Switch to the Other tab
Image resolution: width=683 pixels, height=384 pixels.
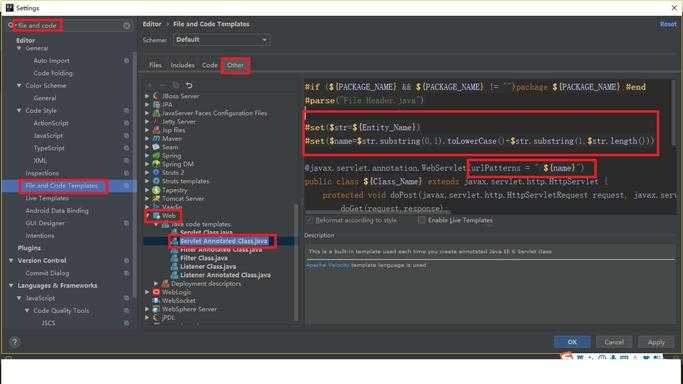click(235, 65)
